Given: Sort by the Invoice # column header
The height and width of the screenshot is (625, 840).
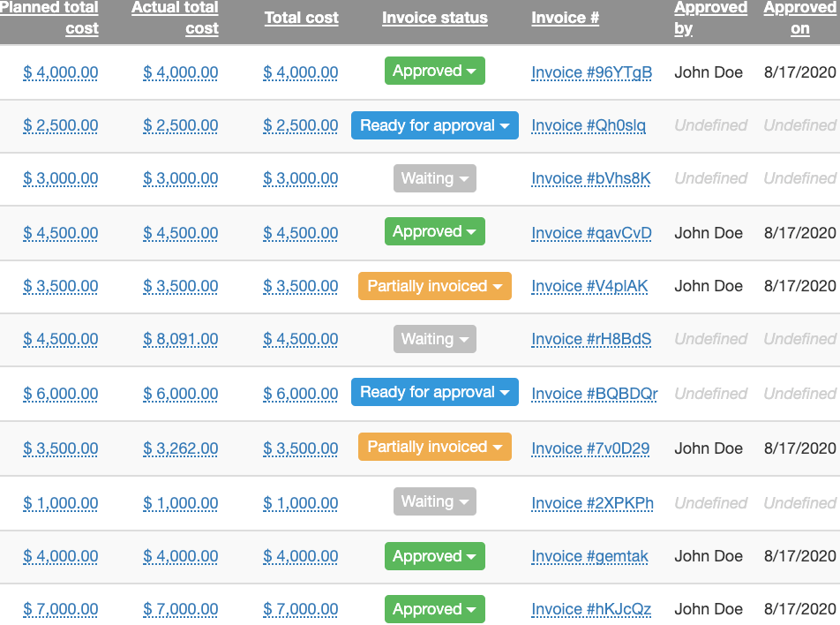Looking at the screenshot, I should (565, 18).
